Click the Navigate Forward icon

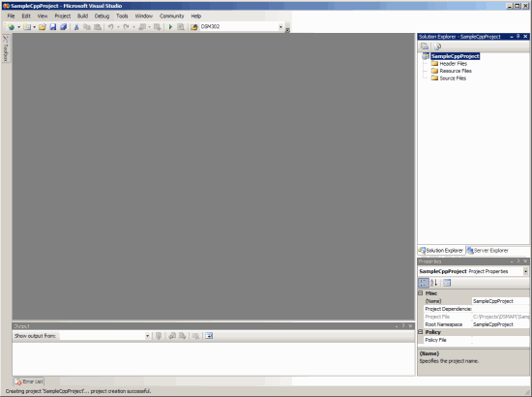tap(157, 27)
